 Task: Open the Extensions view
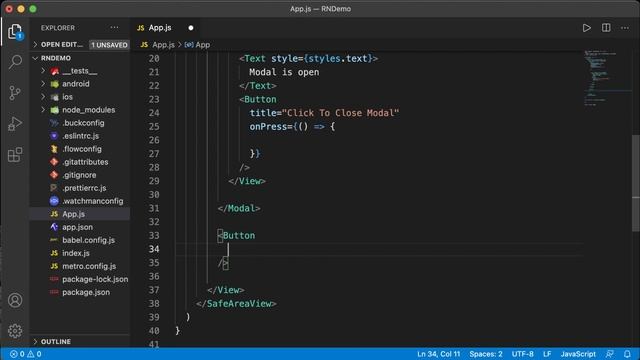pos(15,155)
